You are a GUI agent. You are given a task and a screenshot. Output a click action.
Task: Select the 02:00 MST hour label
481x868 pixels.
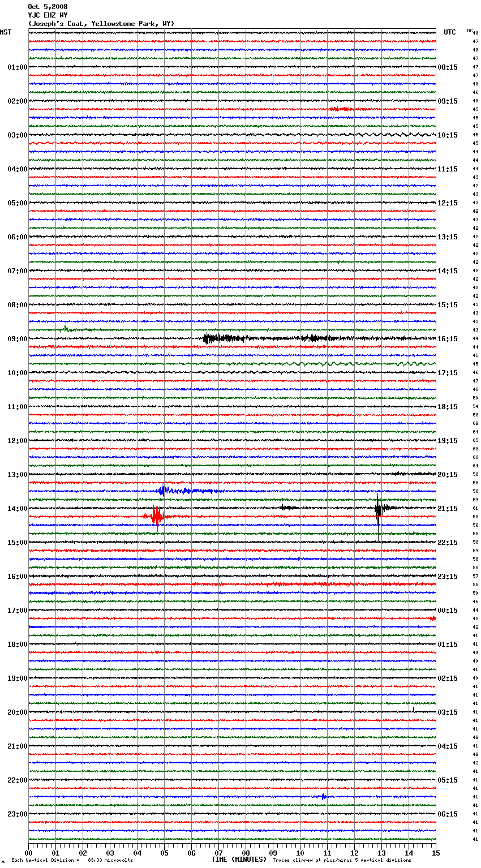[x=18, y=101]
